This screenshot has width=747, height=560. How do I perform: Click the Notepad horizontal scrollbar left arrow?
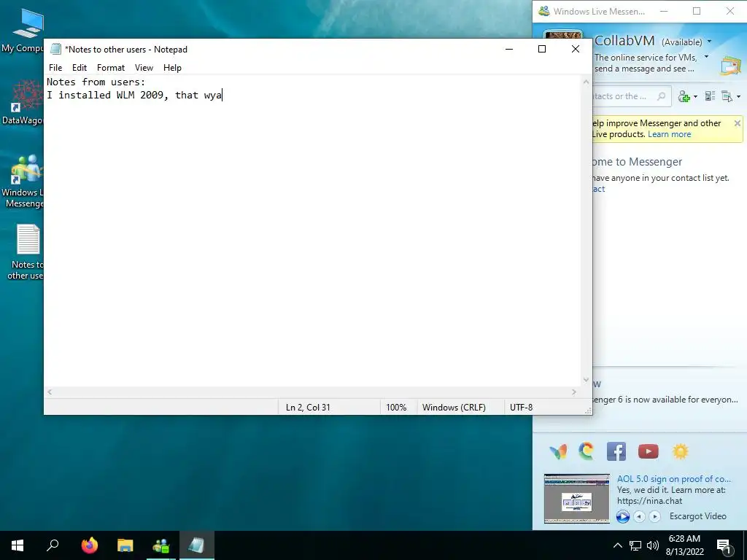click(x=50, y=392)
